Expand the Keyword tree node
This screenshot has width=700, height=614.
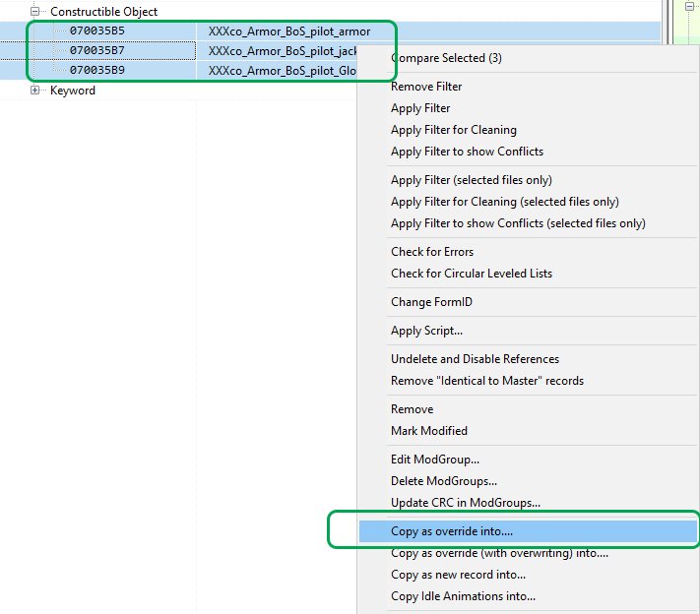click(36, 91)
